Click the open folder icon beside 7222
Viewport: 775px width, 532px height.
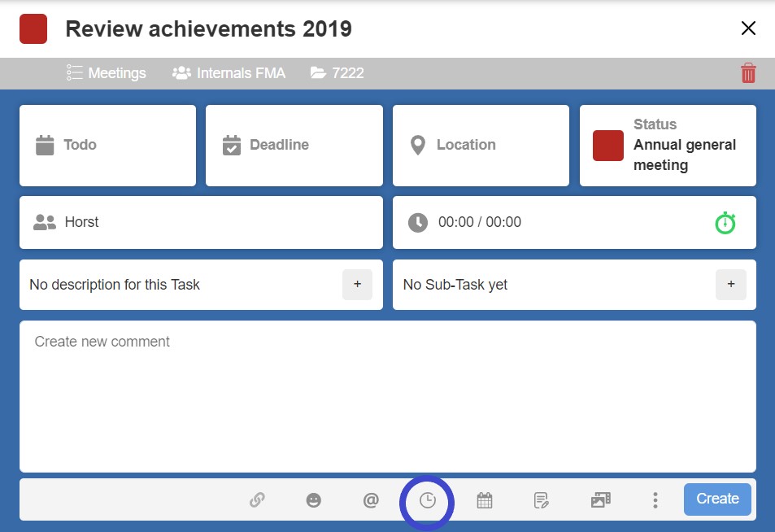click(x=318, y=73)
